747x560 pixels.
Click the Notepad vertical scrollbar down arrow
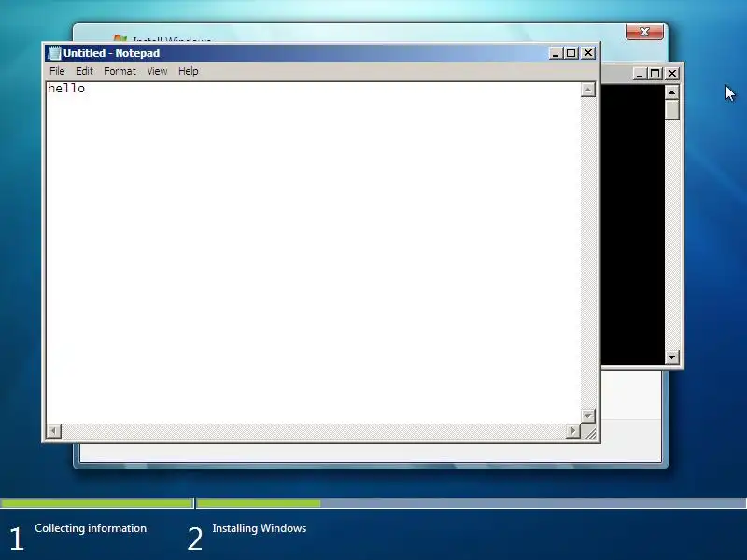coord(588,415)
